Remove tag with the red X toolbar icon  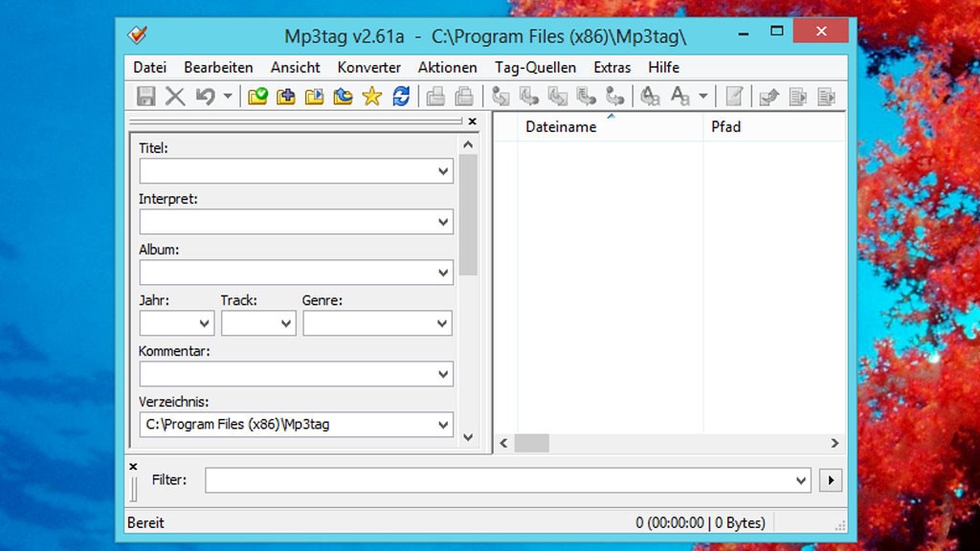pyautogui.click(x=175, y=96)
